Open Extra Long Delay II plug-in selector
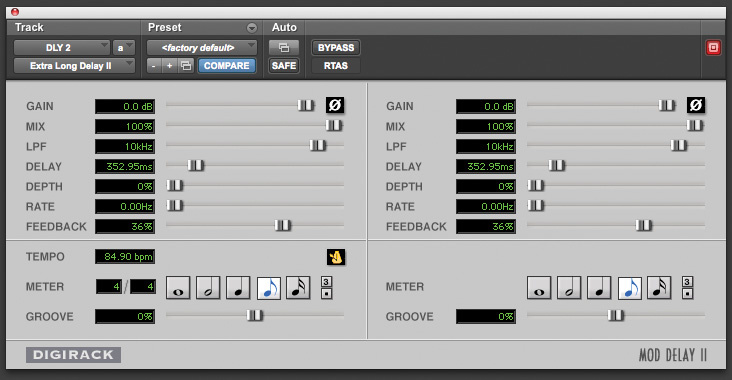This screenshot has height=380, width=732. coord(74,66)
